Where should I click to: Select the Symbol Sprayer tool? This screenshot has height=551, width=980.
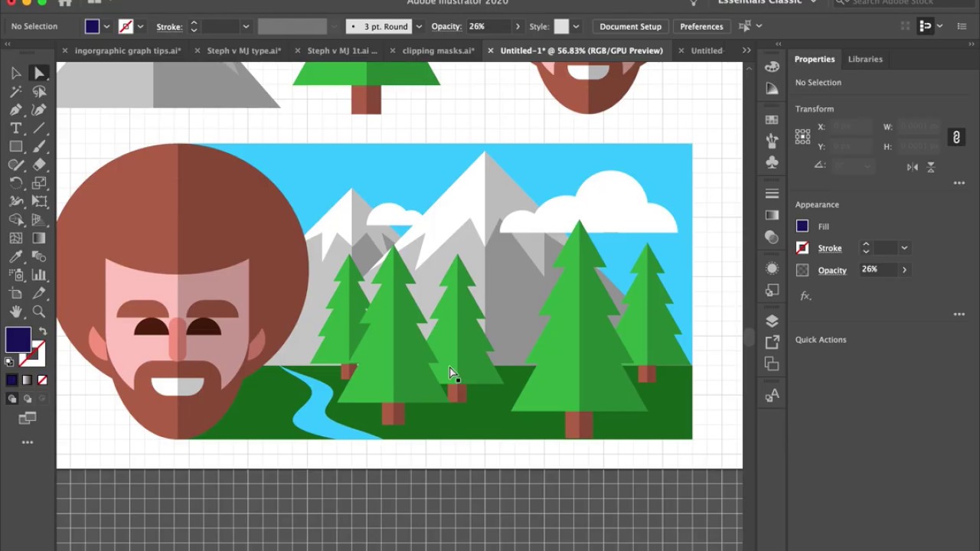coord(15,275)
